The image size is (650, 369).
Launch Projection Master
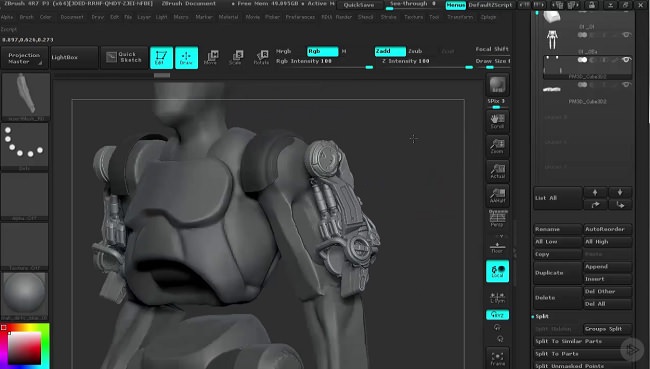pos(25,57)
